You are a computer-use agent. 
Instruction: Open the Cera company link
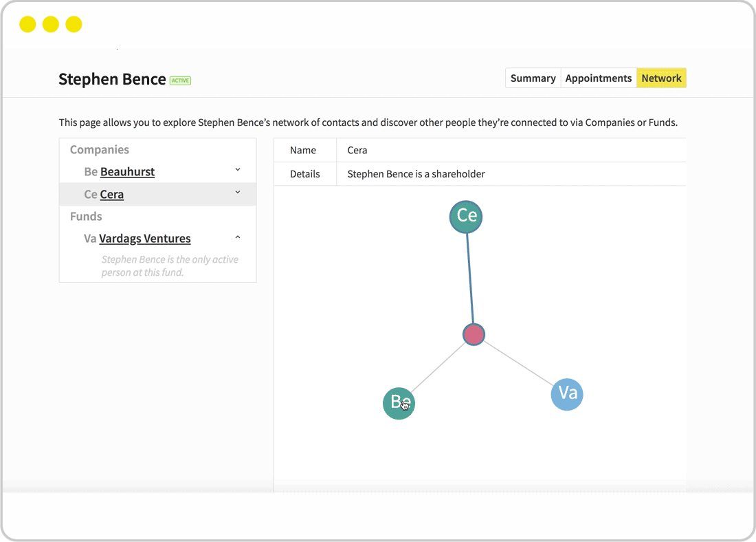pyautogui.click(x=112, y=195)
